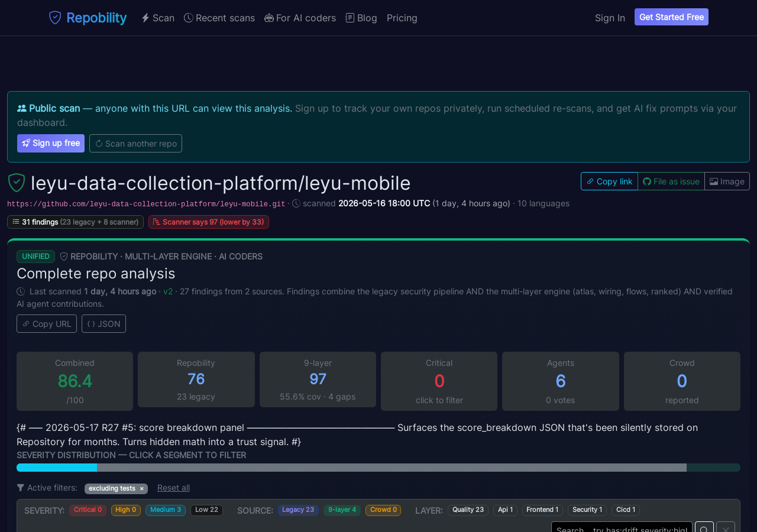Image resolution: width=757 pixels, height=532 pixels.
Task: Click the Get Started Free button
Action: click(671, 17)
